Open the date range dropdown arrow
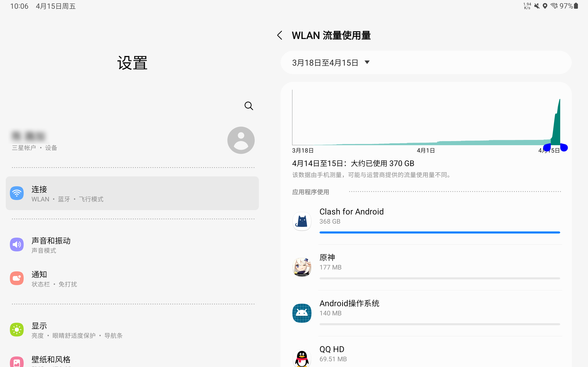The height and width of the screenshot is (367, 588). (x=367, y=62)
